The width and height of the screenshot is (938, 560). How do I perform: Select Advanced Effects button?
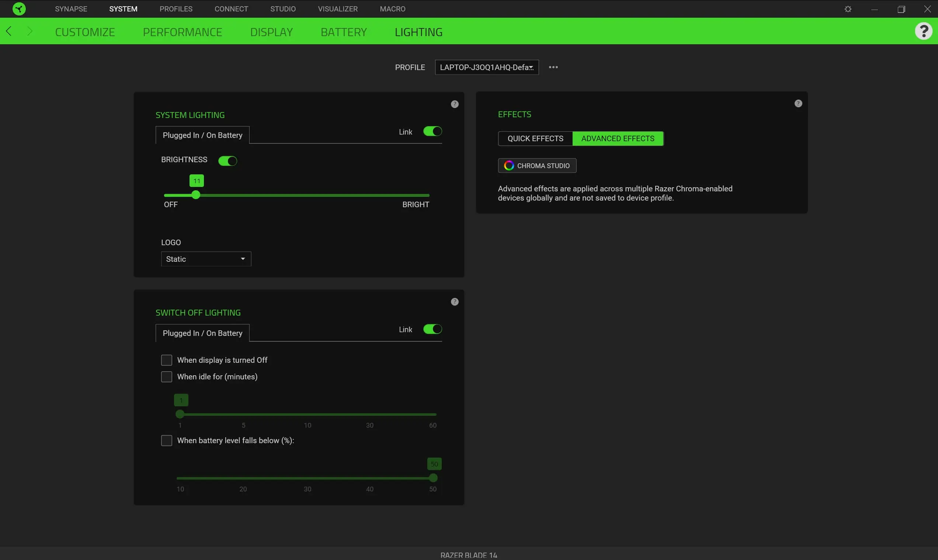tap(618, 139)
